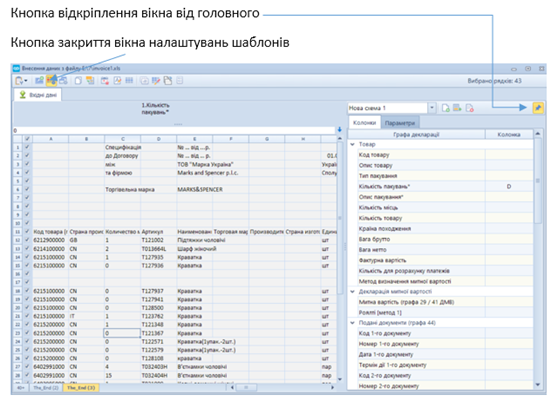Toggle checkbox of spreadsheet row 1

click(x=27, y=147)
